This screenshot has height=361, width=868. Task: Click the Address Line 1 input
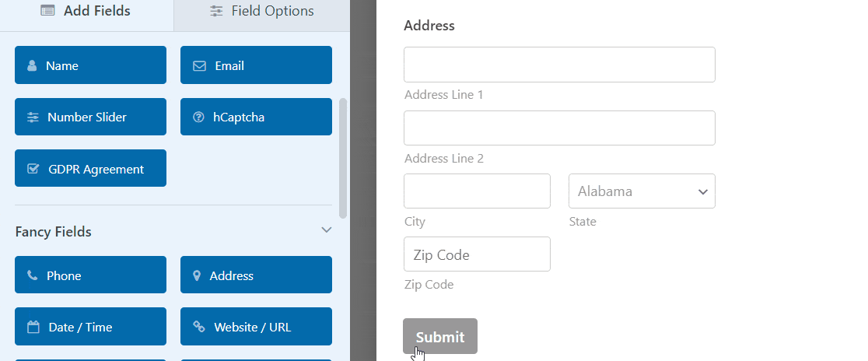coord(559,65)
